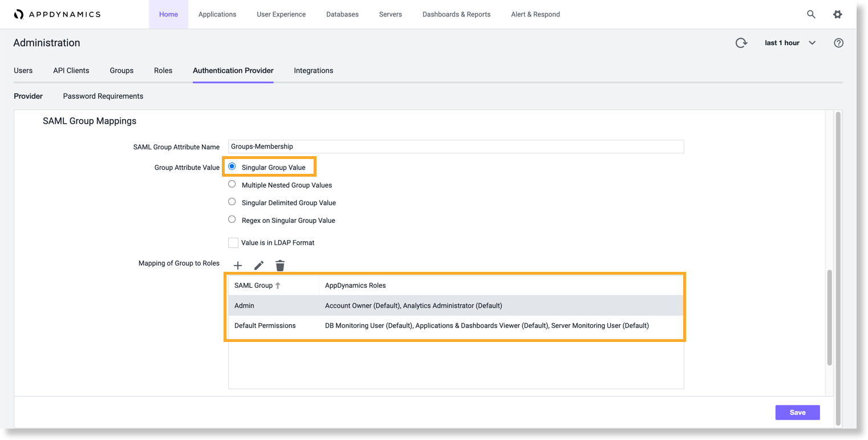Select Provider sub-tab
The height and width of the screenshot is (440, 868).
tap(29, 96)
